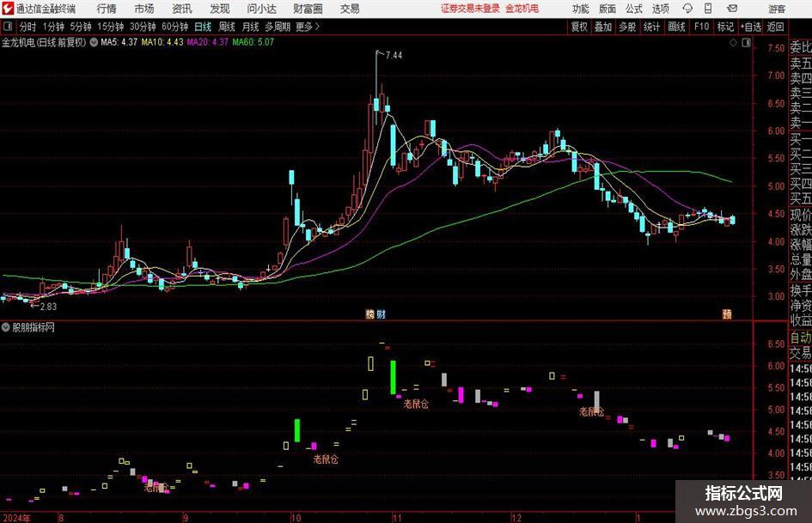The image size is (812, 523).
Task: Click the diamond icon above price axis
Action: pos(733,43)
